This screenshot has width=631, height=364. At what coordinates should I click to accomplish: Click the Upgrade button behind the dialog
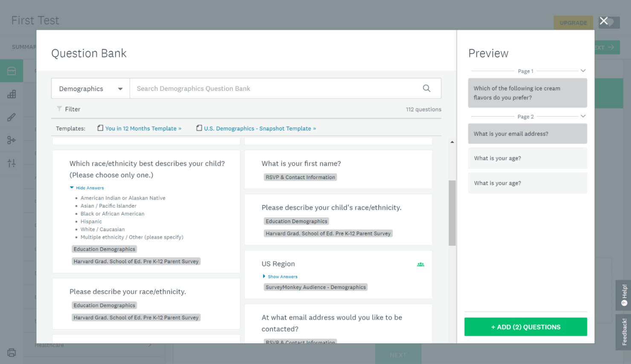click(573, 23)
